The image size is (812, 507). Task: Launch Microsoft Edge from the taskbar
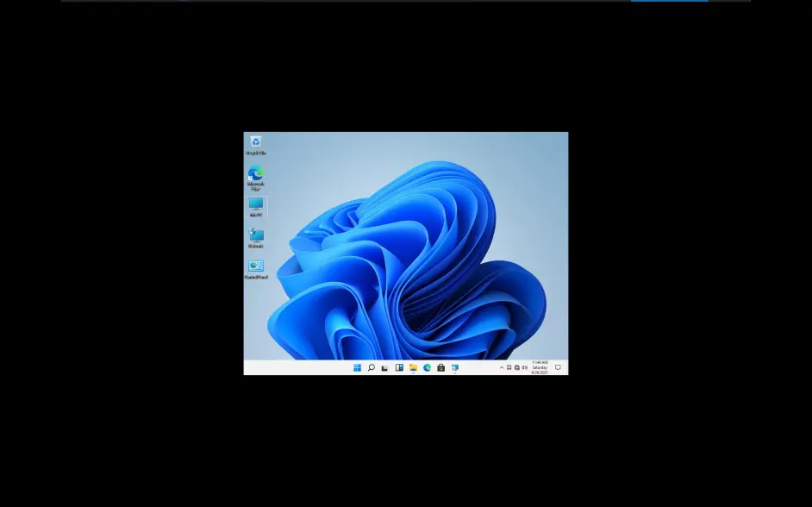[428, 367]
